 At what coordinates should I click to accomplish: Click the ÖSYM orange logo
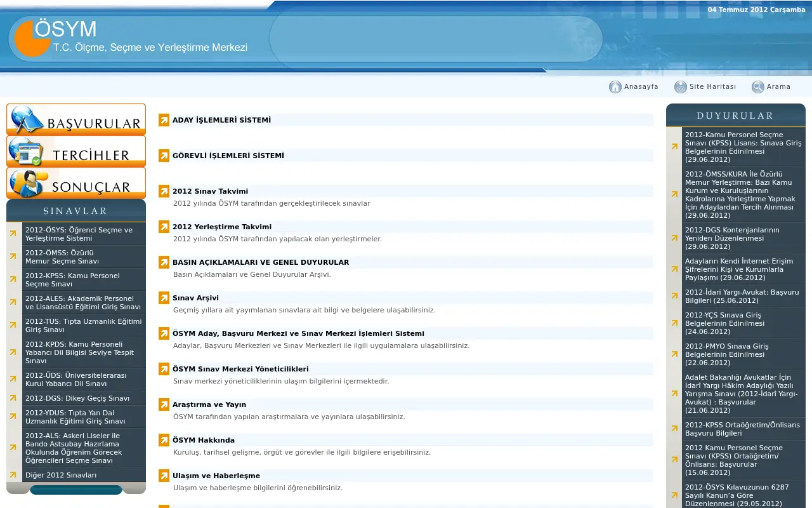tap(32, 38)
